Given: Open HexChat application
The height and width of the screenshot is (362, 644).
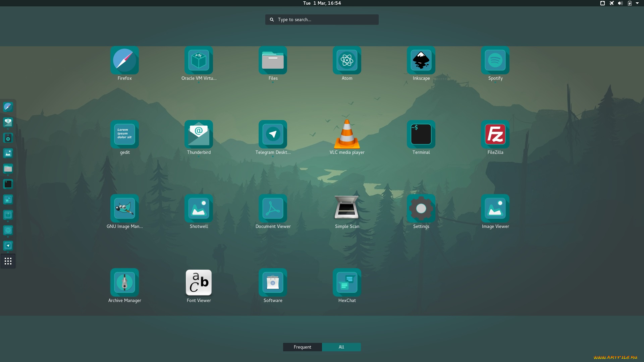Looking at the screenshot, I should [x=347, y=283].
